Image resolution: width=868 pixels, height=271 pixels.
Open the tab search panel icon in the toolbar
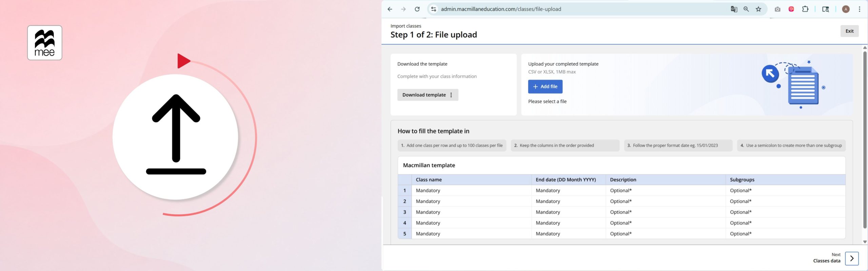coord(826,9)
